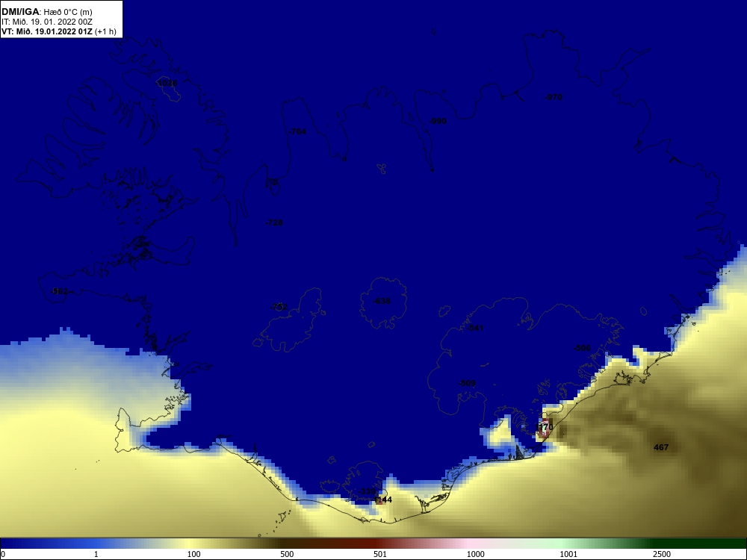Screen dimensions: 747x560
Task: Select the map value "-990"
Action: pos(438,121)
